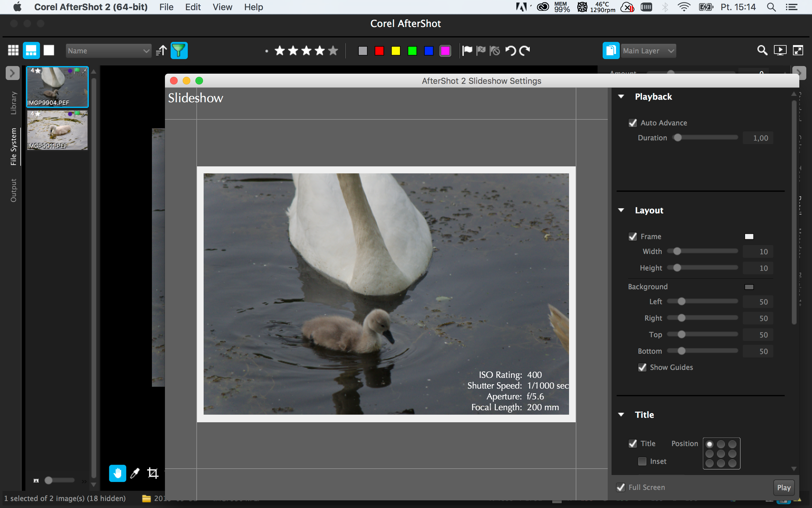
Task: Select the eyedropper white balance tool
Action: pyautogui.click(x=135, y=473)
